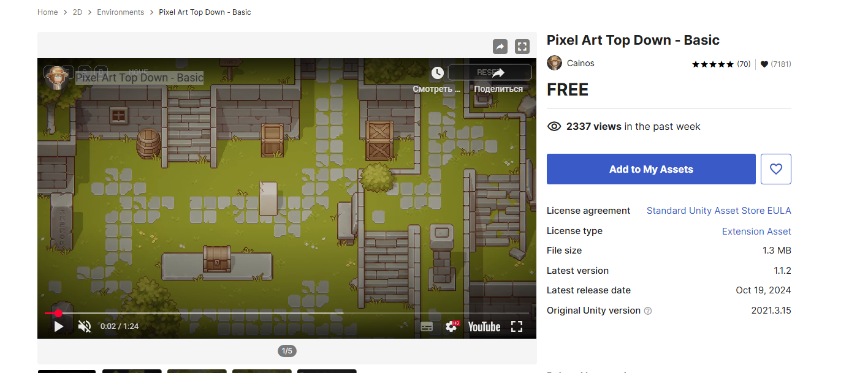This screenshot has width=868, height=373.
Task: Click the 1/5 gallery counter
Action: pos(287,351)
